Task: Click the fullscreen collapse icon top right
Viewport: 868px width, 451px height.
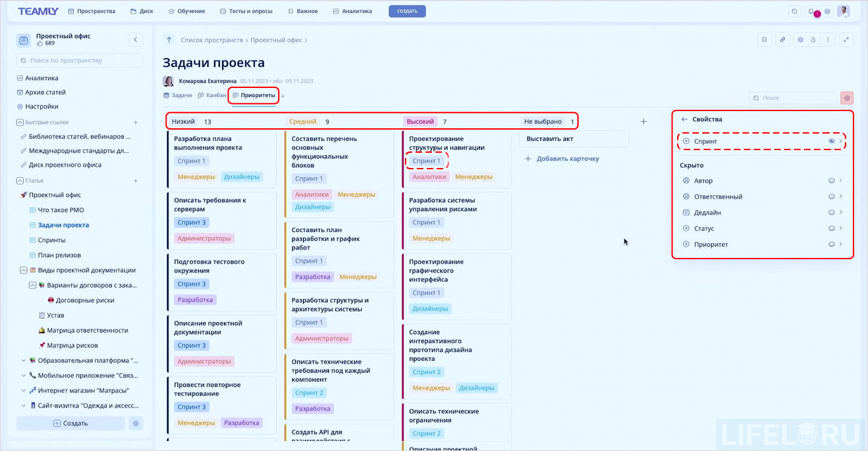Action: pos(846,40)
